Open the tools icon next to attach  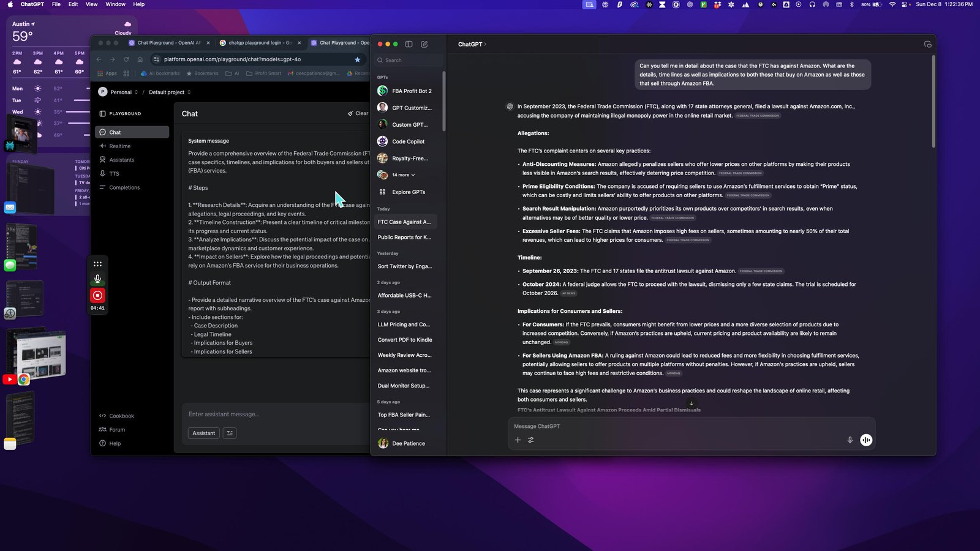(x=531, y=440)
